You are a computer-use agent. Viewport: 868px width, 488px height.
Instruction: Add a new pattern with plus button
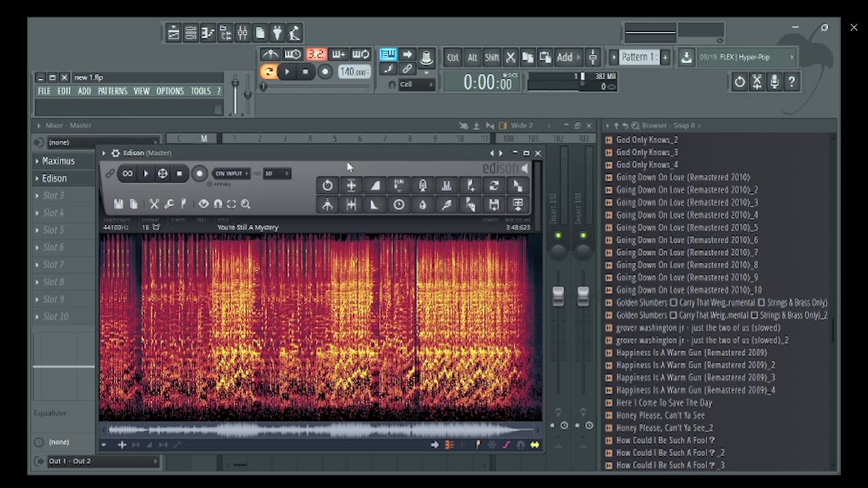pyautogui.click(x=665, y=58)
